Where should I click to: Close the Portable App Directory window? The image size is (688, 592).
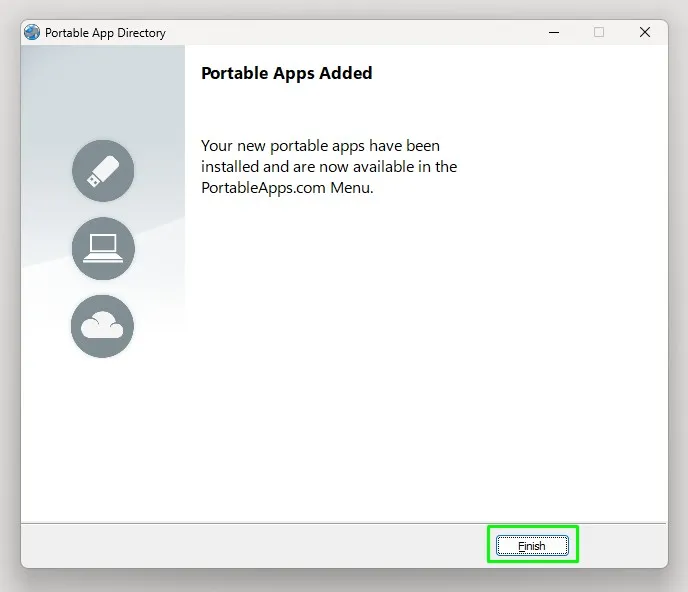tap(645, 32)
